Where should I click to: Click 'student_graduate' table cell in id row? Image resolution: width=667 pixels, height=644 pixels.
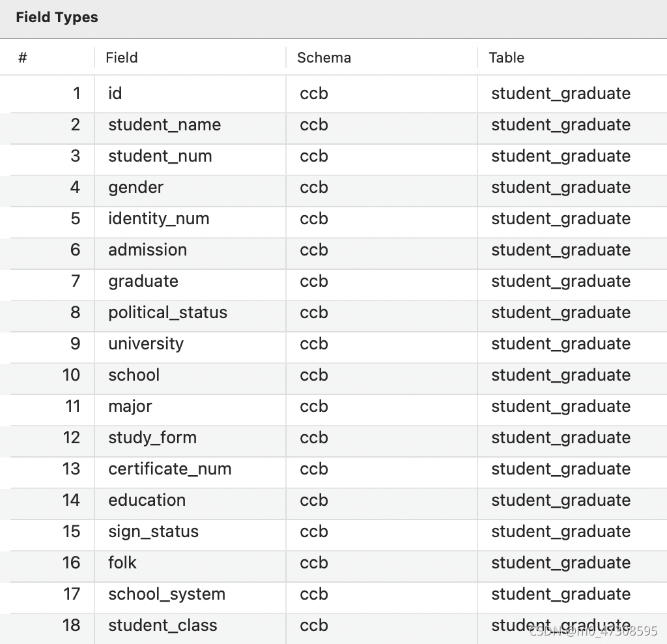(x=572, y=94)
